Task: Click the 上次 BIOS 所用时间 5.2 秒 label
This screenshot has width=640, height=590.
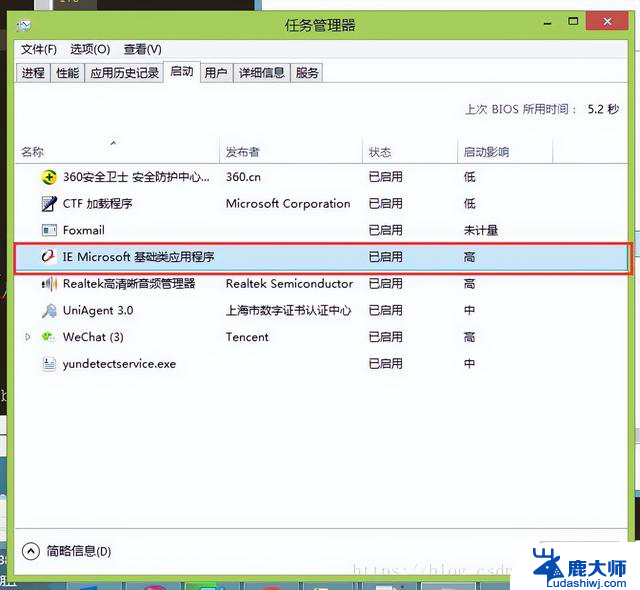Action: (542, 109)
